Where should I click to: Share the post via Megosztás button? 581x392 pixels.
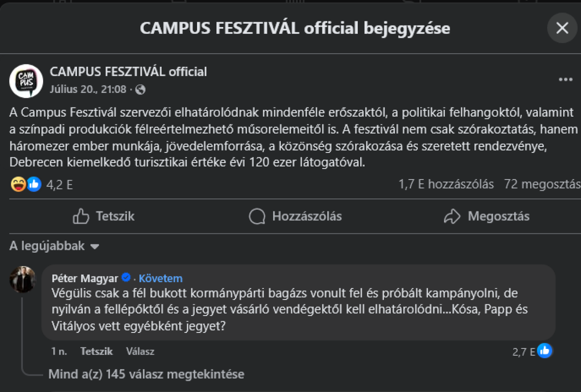pos(487,216)
